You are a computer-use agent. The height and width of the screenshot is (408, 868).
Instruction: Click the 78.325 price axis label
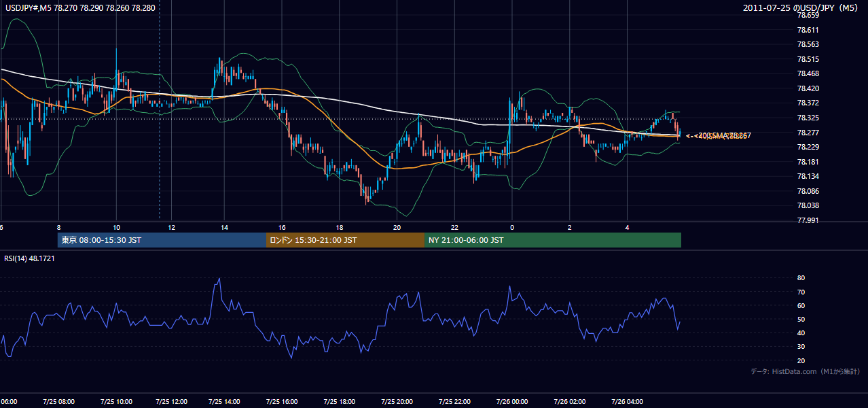808,118
